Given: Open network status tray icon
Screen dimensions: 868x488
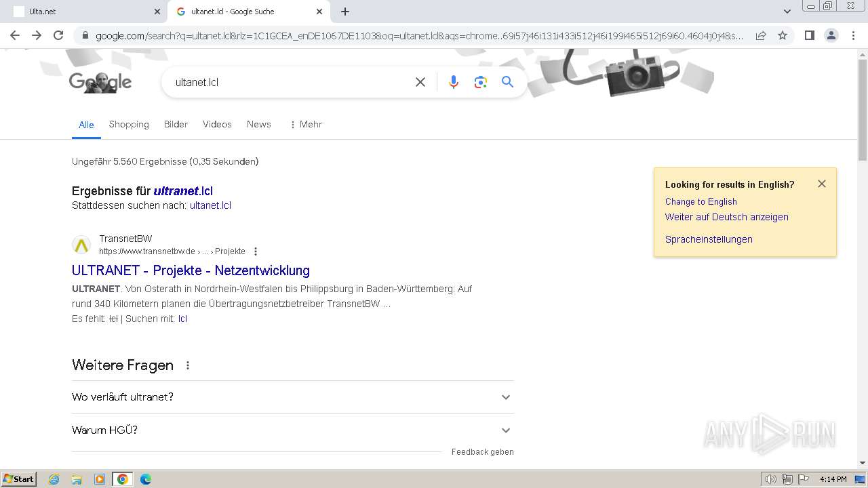Looking at the screenshot, I should point(787,479).
